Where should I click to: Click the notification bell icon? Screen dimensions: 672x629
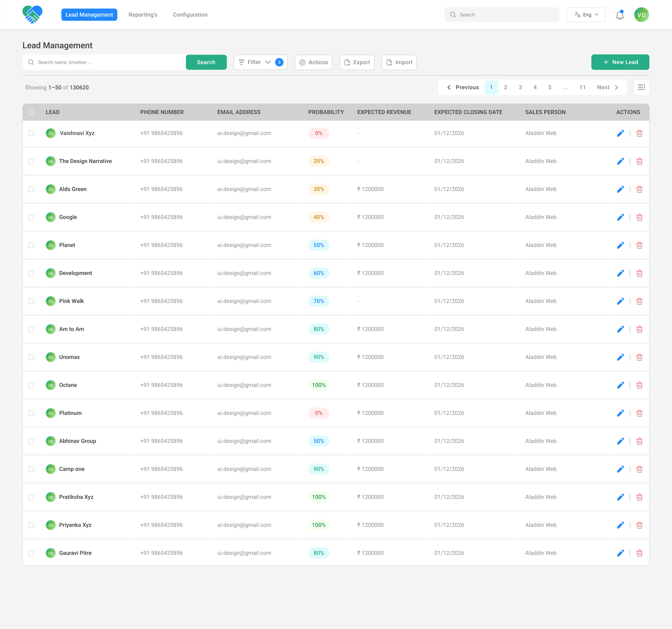pyautogui.click(x=620, y=15)
